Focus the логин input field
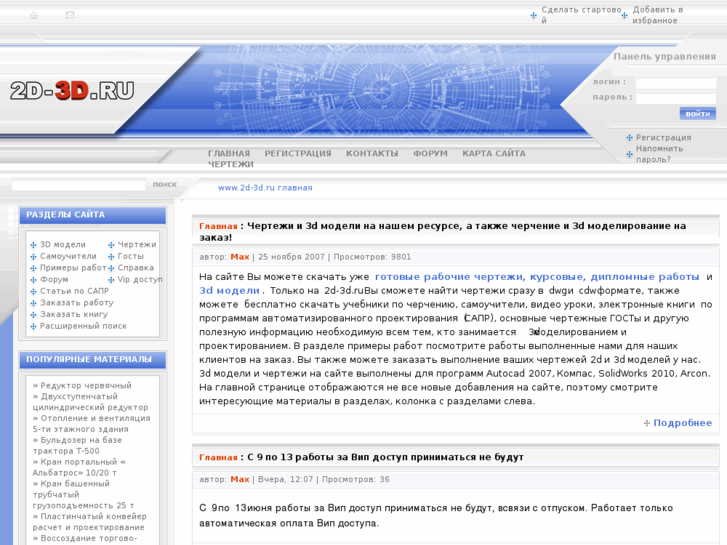This screenshot has width=727, height=545. click(x=675, y=82)
